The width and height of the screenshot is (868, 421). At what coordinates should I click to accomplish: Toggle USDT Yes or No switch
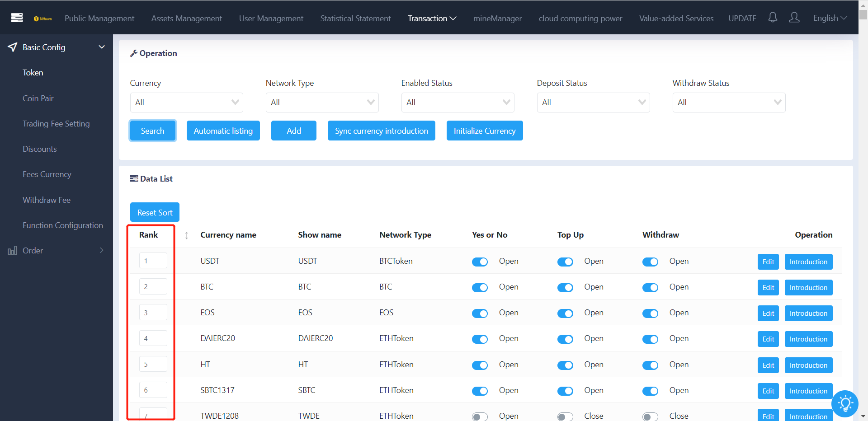(x=480, y=262)
